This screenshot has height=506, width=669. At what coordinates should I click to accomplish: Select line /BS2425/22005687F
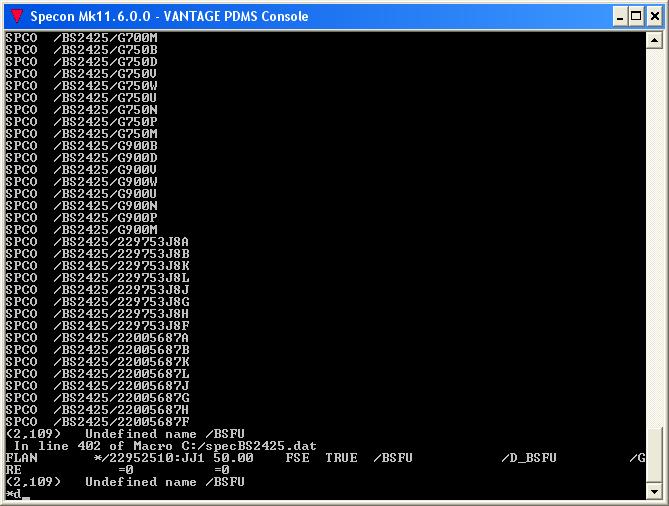(x=97, y=422)
